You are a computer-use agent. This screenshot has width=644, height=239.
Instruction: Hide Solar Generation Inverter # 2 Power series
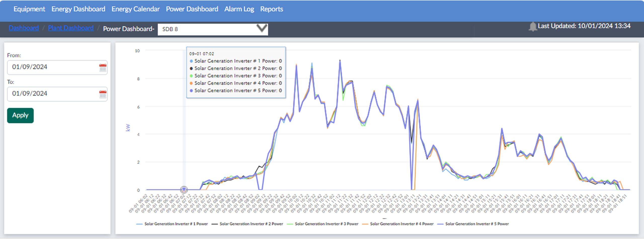click(247, 224)
